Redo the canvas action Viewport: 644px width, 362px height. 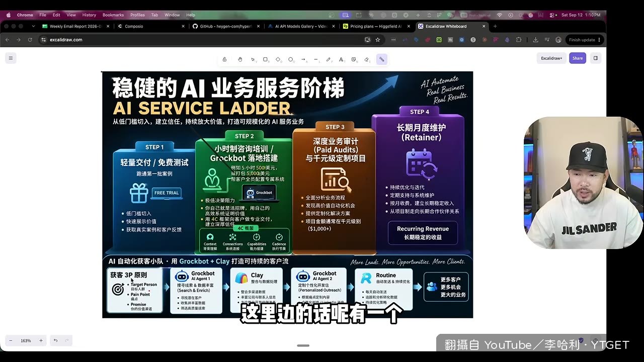click(66, 340)
